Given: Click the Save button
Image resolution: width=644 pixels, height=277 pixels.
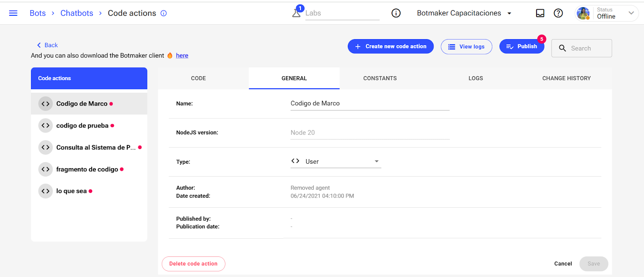Looking at the screenshot, I should (x=594, y=264).
